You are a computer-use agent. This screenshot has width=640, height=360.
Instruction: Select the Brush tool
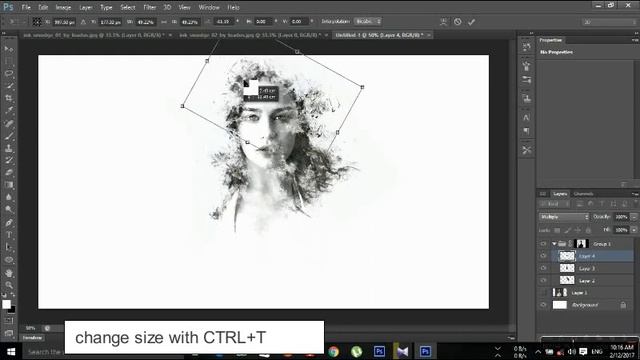[x=9, y=136]
